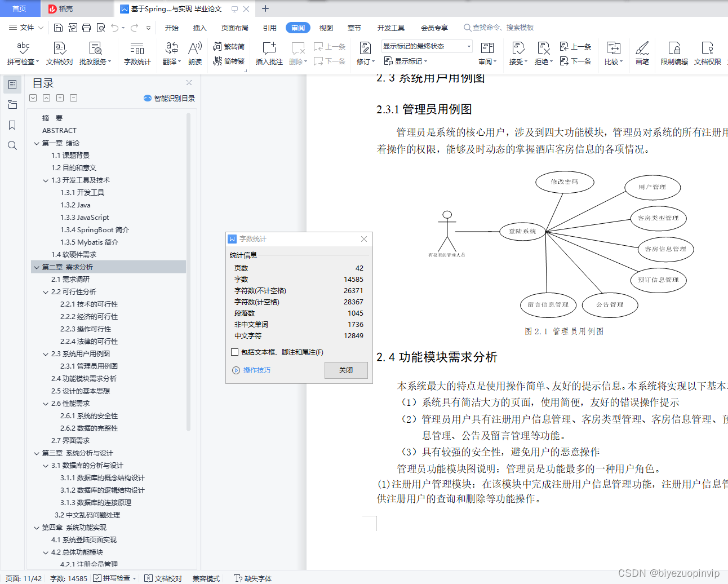Collapse the 第二章 需求分析 tree node
The height and width of the screenshot is (584, 728).
[37, 266]
